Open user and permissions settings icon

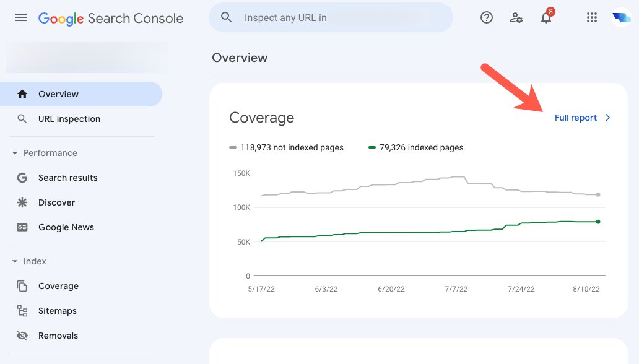[x=516, y=17]
